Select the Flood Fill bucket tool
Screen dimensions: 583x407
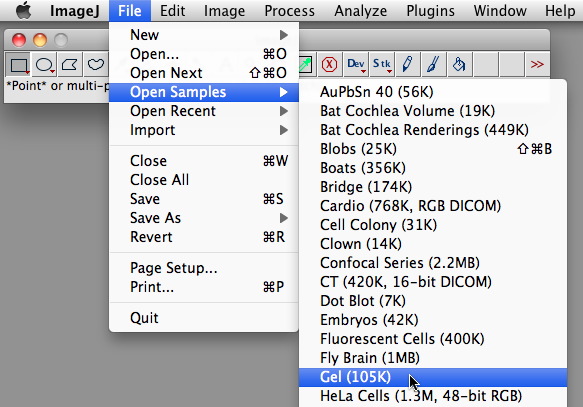(459, 65)
